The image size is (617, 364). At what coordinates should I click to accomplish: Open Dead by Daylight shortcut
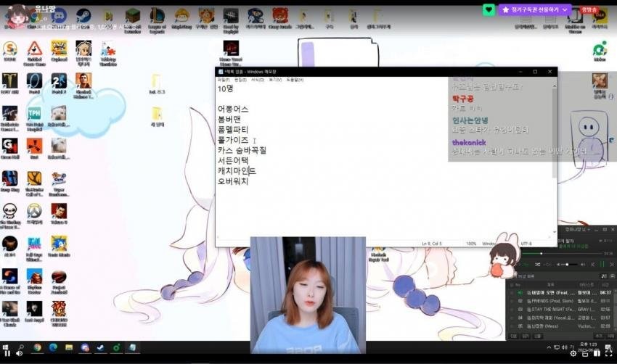pos(231,17)
